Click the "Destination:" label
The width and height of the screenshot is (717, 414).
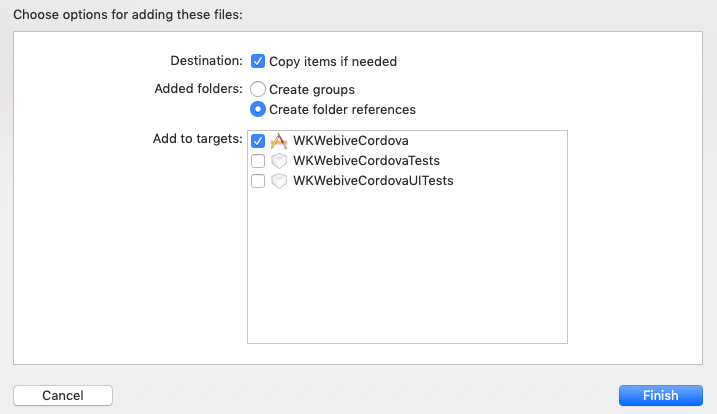(207, 60)
